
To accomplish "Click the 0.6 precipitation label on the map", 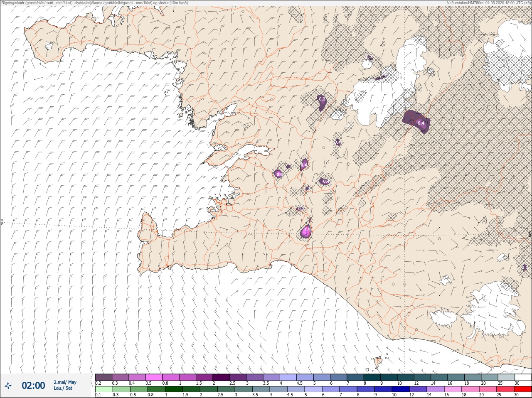I will [x=279, y=174].
